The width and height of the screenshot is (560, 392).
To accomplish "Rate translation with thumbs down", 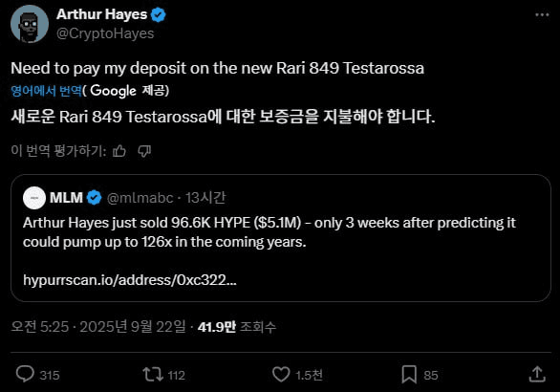I will click(144, 151).
